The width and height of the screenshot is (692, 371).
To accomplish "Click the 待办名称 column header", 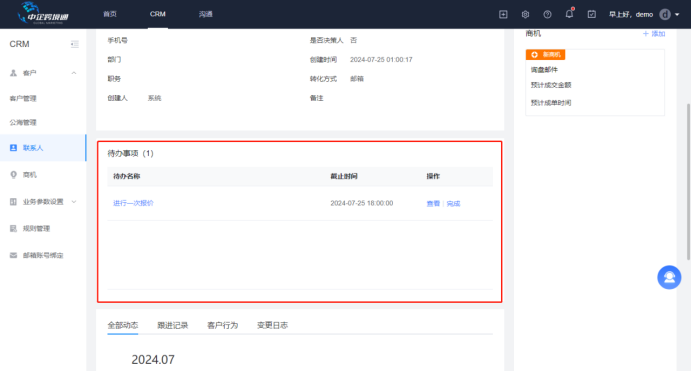I will click(x=127, y=176).
